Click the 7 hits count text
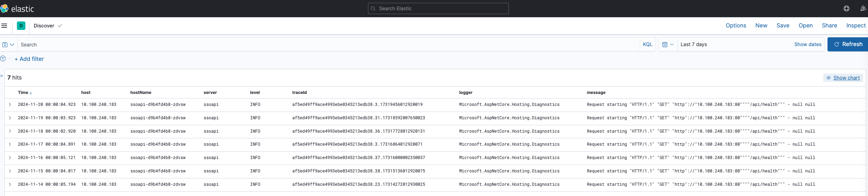868x196 pixels. [14, 77]
